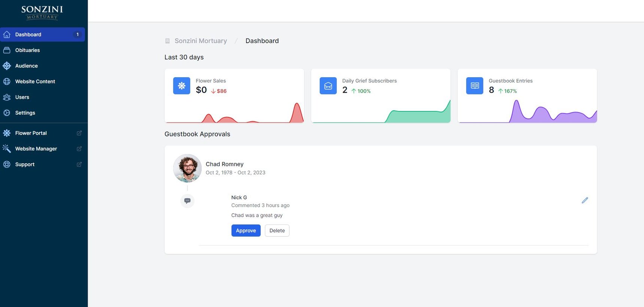
Task: Go to Audience in the sidebar
Action: [26, 66]
